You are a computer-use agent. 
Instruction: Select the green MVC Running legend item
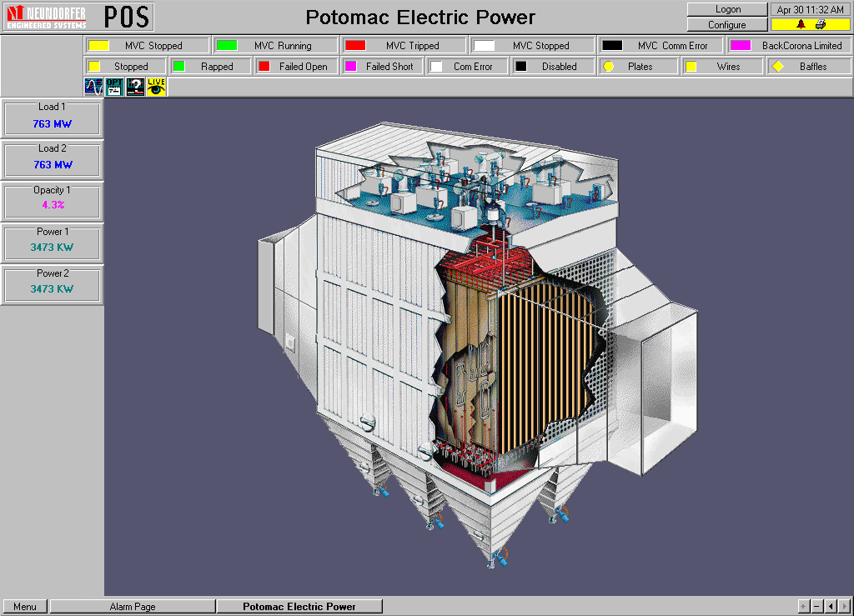(x=275, y=46)
